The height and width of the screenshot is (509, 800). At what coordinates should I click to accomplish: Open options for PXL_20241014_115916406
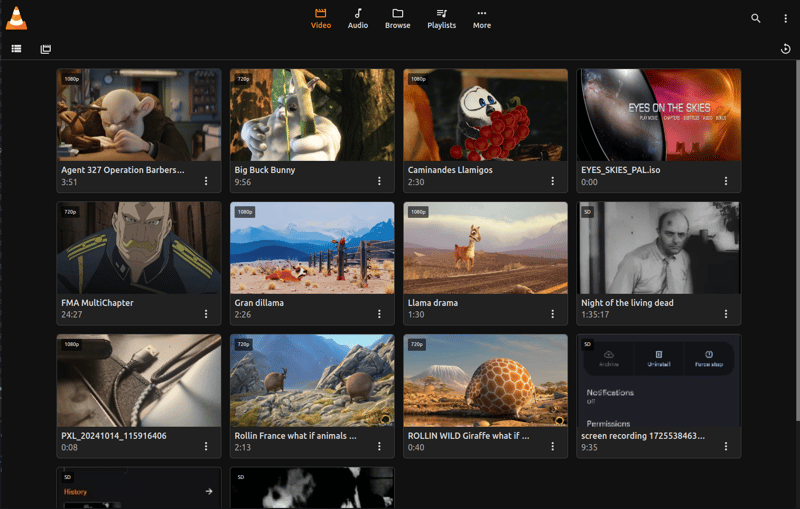coord(206,446)
